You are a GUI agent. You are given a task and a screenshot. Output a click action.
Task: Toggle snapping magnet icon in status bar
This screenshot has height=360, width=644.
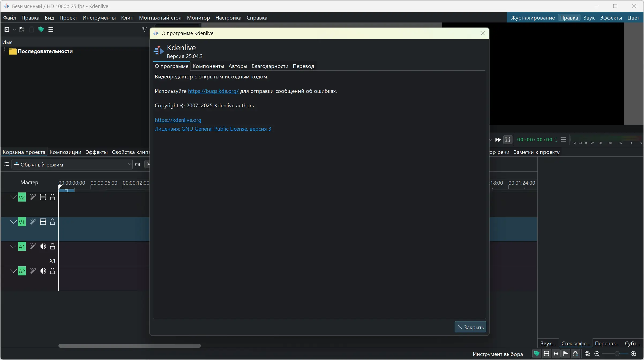click(575, 354)
